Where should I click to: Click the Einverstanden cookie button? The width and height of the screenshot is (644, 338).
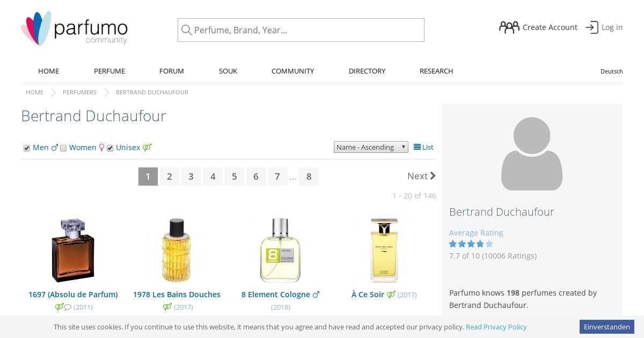607,327
